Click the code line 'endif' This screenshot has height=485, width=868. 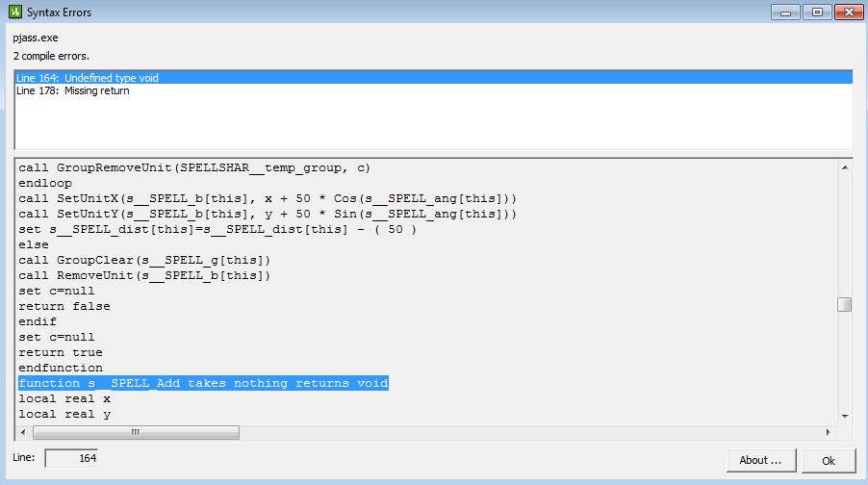click(x=38, y=321)
